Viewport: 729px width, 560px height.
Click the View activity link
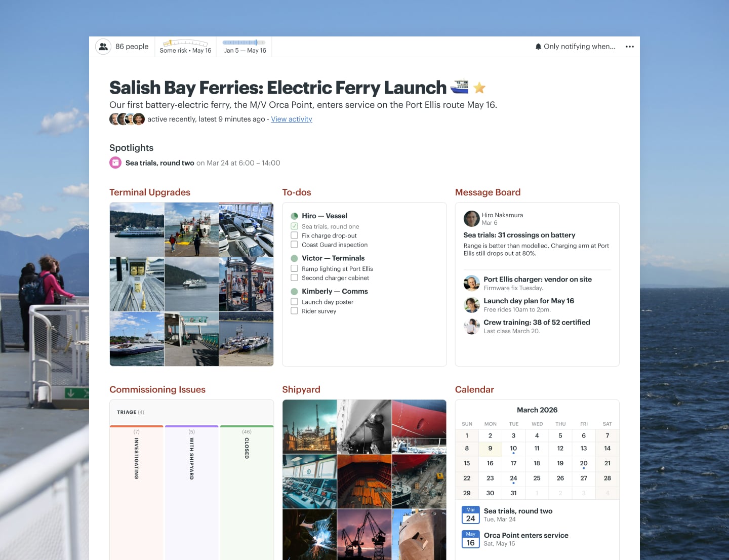tap(292, 119)
